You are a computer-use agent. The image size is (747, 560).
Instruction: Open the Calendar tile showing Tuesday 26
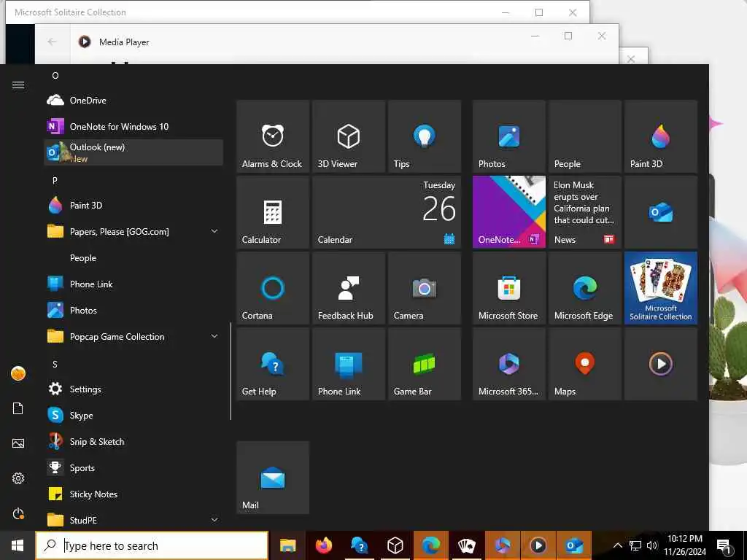click(x=387, y=212)
